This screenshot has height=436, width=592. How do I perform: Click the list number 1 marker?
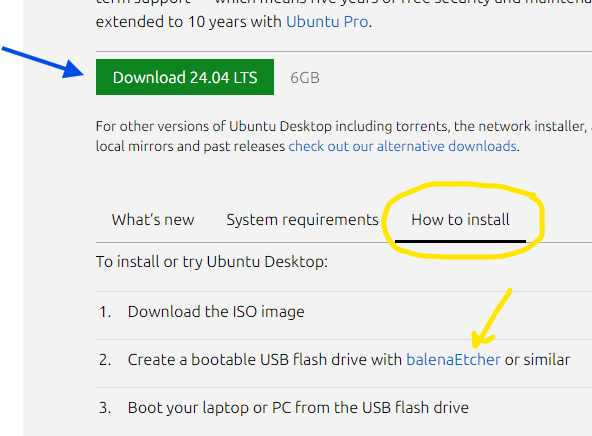point(105,312)
